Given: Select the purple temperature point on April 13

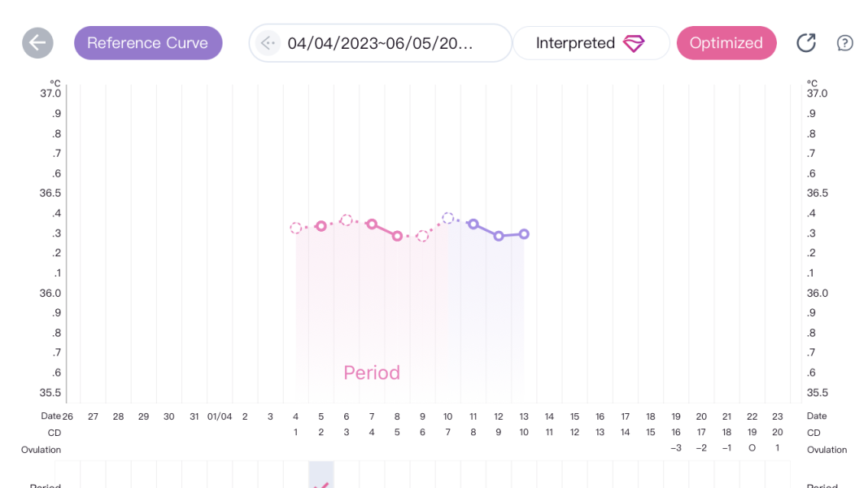Looking at the screenshot, I should [524, 234].
